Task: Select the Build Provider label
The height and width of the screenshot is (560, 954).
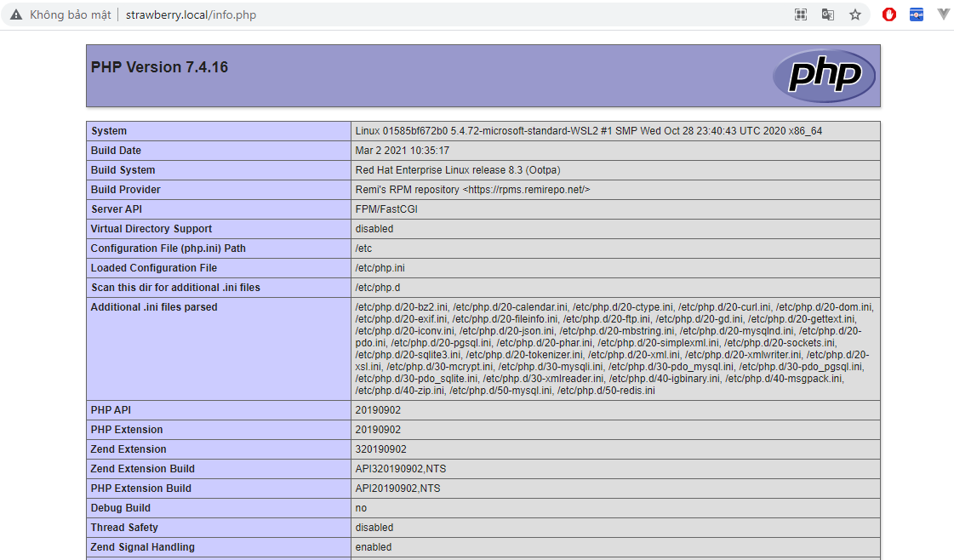Action: point(125,189)
